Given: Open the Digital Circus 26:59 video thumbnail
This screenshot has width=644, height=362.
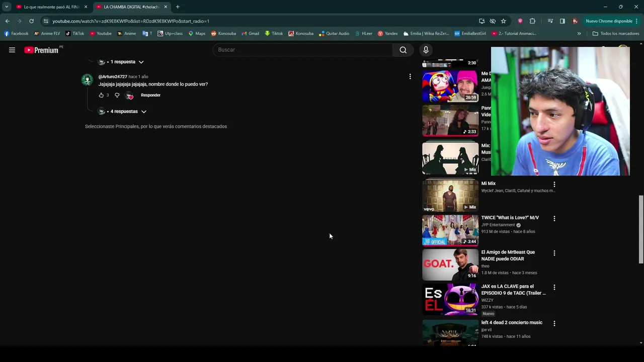Looking at the screenshot, I should click(x=450, y=86).
